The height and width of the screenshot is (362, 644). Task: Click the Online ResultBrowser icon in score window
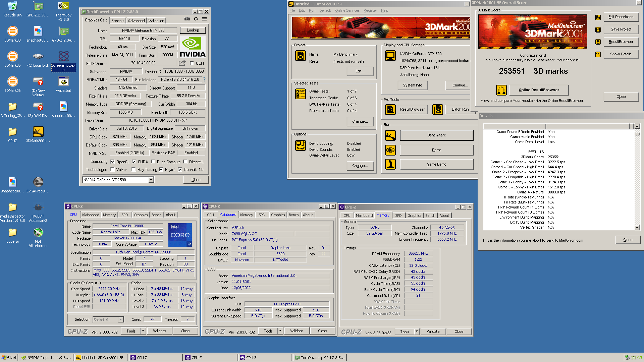(501, 90)
